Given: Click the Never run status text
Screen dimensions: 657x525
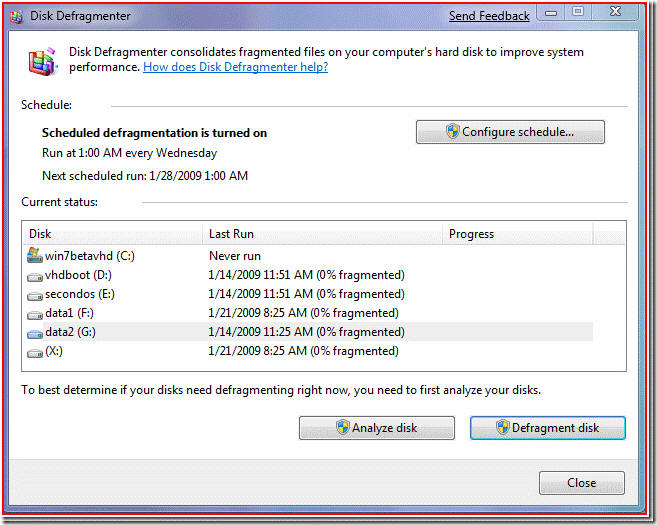Looking at the screenshot, I should pyautogui.click(x=235, y=256).
